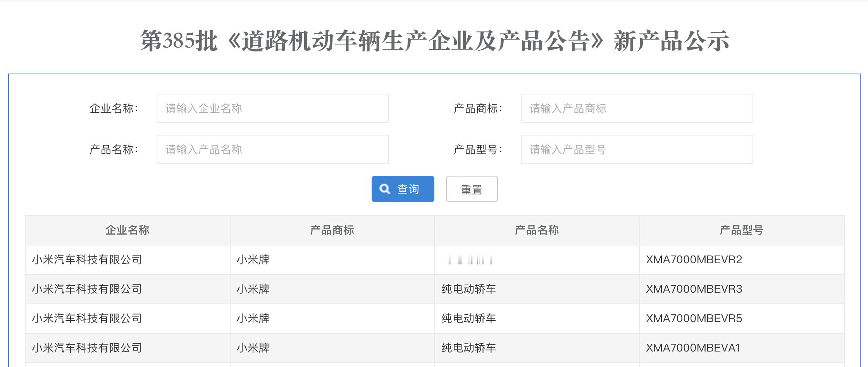This screenshot has width=868, height=367.
Task: Click 纯电动轿车 in the XMA7000MBEVR5 row
Action: 468,318
